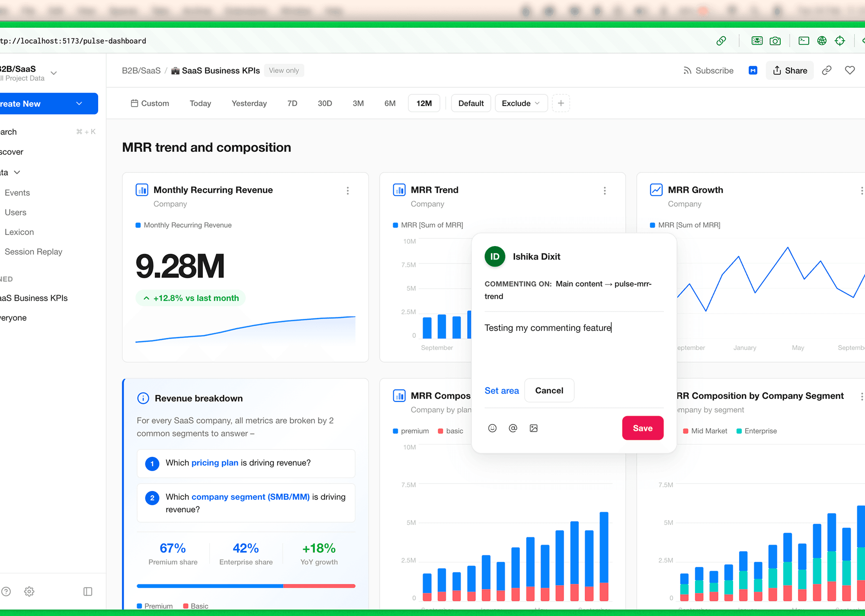The image size is (865, 616).
Task: Open the Exclude dropdown filter
Action: [521, 103]
